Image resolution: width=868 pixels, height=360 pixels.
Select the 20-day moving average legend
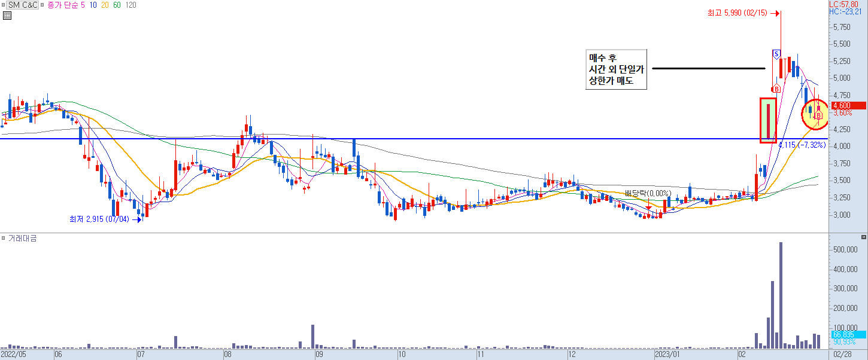[x=105, y=5]
